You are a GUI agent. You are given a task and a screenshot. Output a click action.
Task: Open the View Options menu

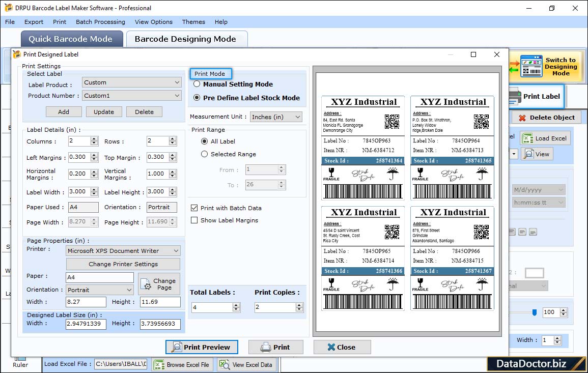[x=154, y=22]
